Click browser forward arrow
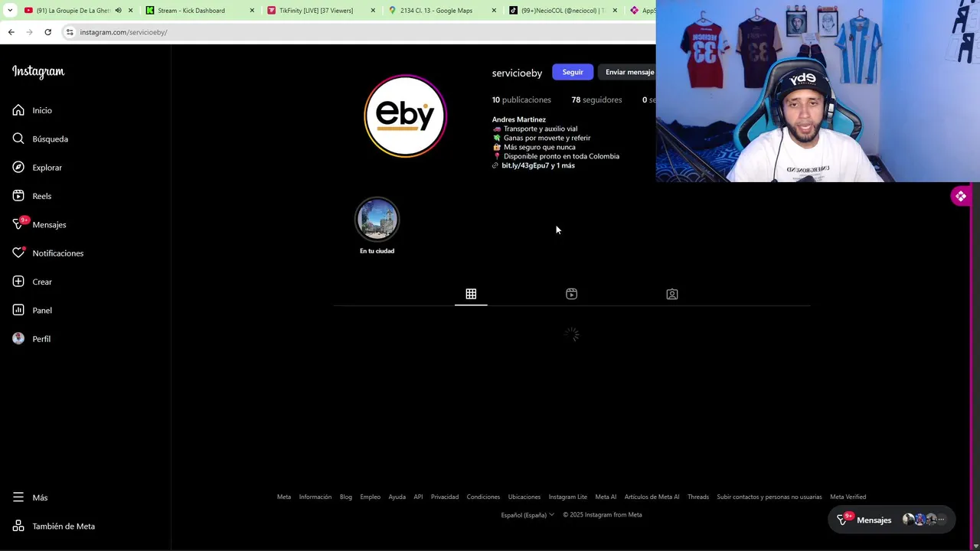980x551 pixels. (x=29, y=32)
